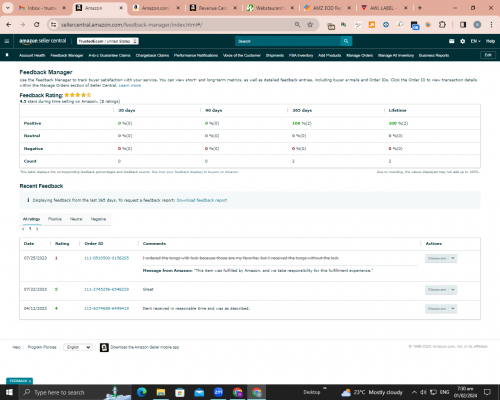500x400 pixels.
Task: Open the Chrome three-dot menu
Action: pyautogui.click(x=491, y=25)
